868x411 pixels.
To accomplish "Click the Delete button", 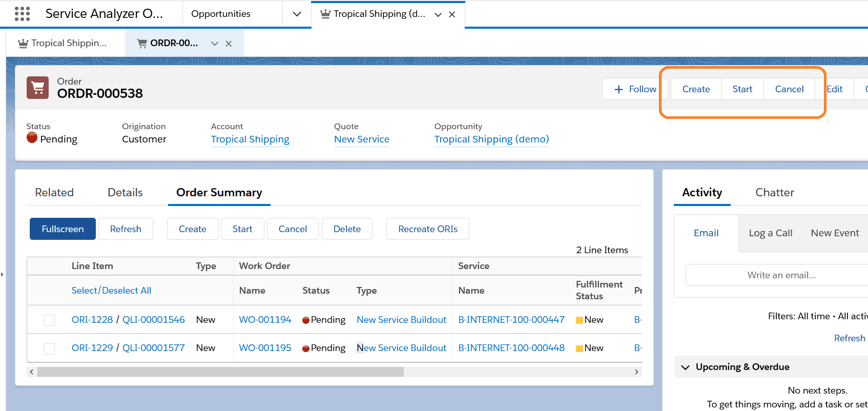I will [x=347, y=229].
